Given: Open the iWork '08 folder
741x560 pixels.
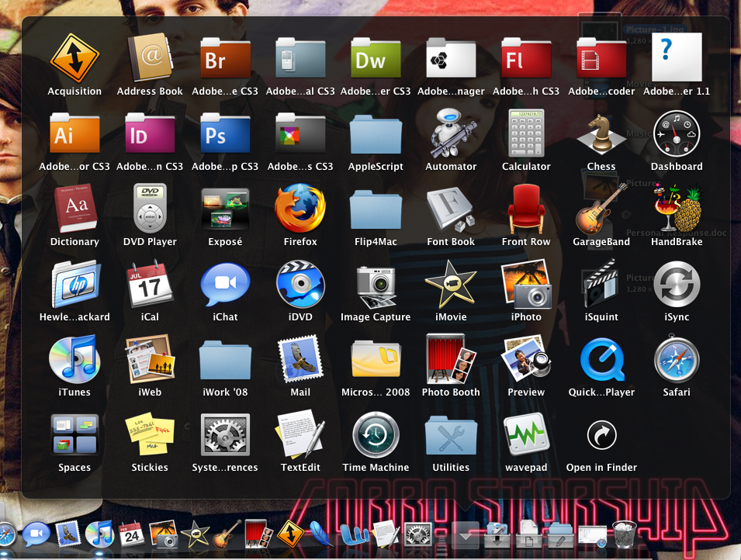Looking at the screenshot, I should 225,360.
